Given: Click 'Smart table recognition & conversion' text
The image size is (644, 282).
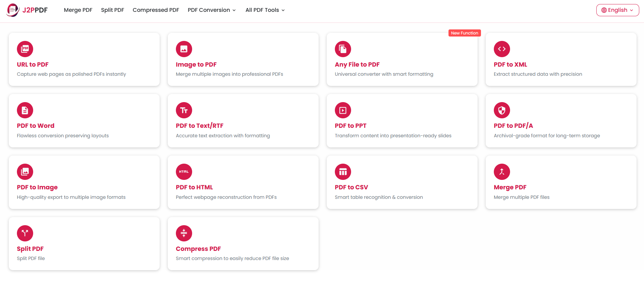Looking at the screenshot, I should pyautogui.click(x=379, y=197).
